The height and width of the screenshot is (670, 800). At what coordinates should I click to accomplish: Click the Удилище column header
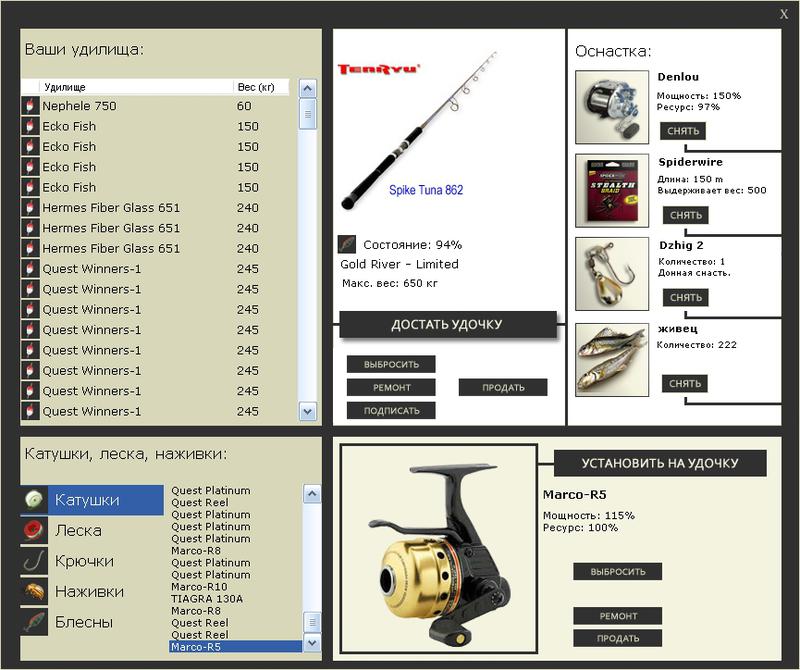tap(136, 87)
